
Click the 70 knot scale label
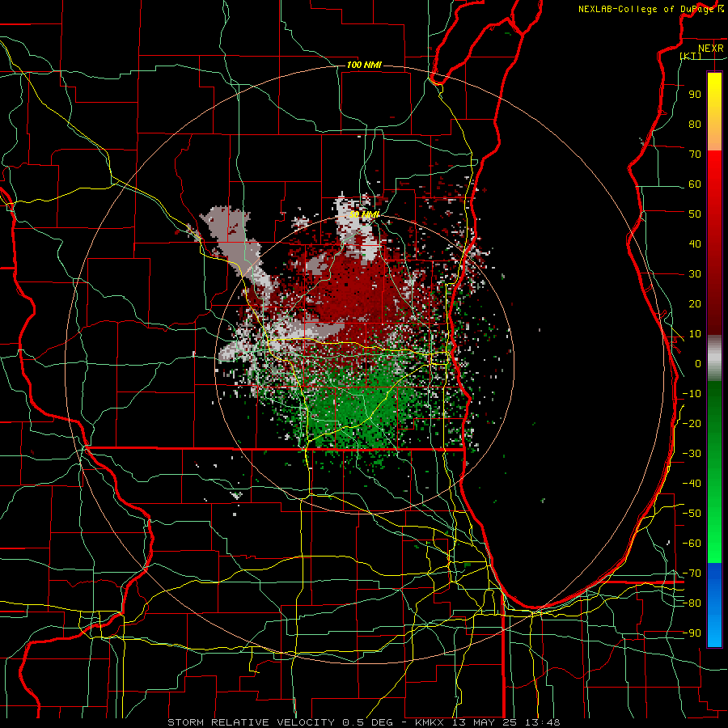click(695, 154)
